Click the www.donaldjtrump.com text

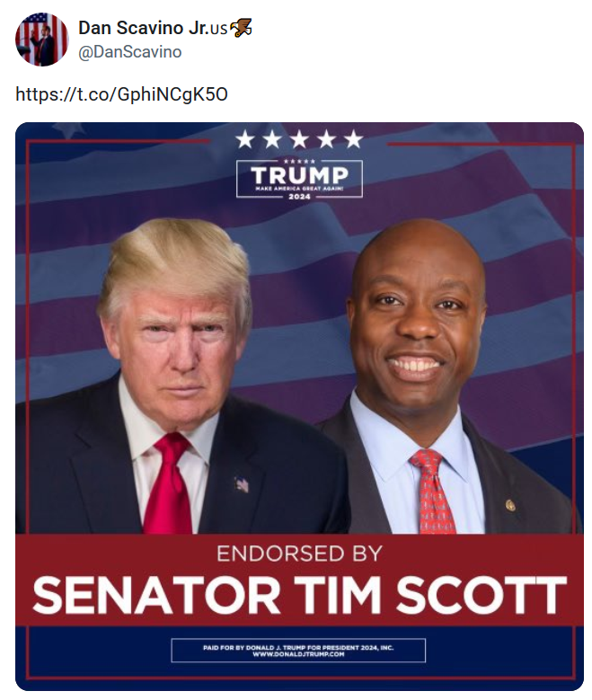[298, 654]
